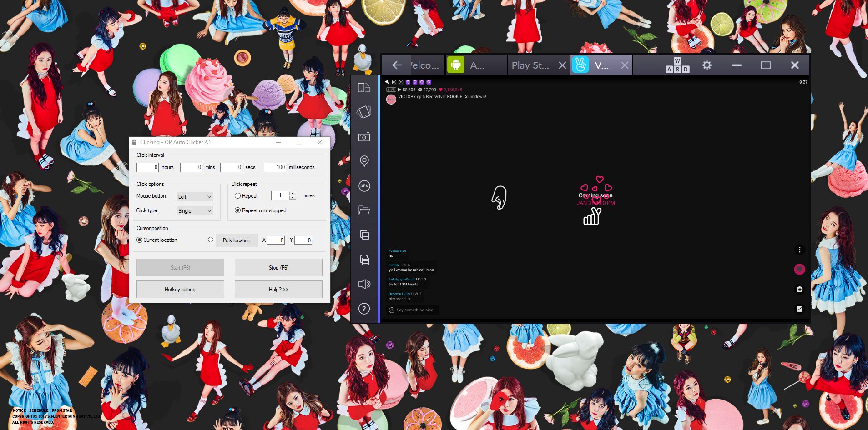Click the secs interval input field

231,167
